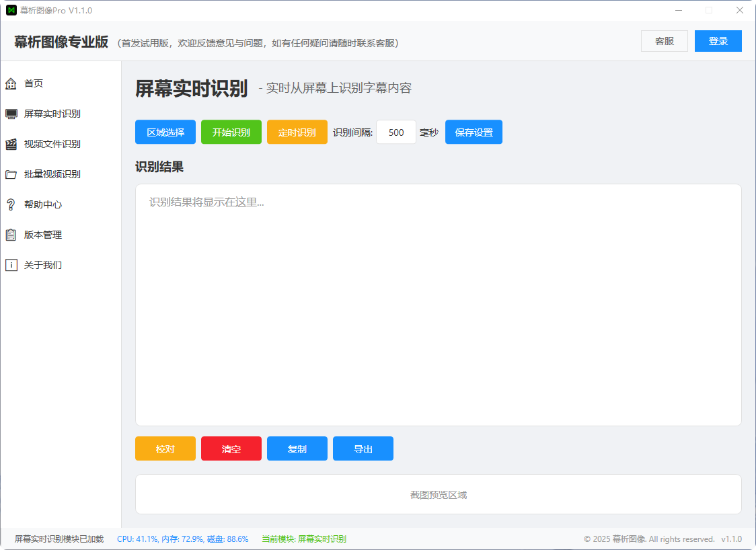Log in using the 登录 button
Screen dimensions: 756x550
718,41
